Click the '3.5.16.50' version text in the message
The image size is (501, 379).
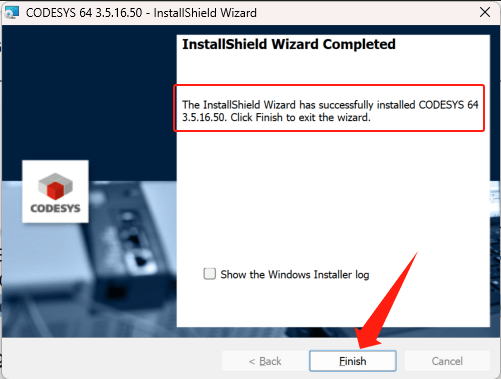pyautogui.click(x=204, y=118)
